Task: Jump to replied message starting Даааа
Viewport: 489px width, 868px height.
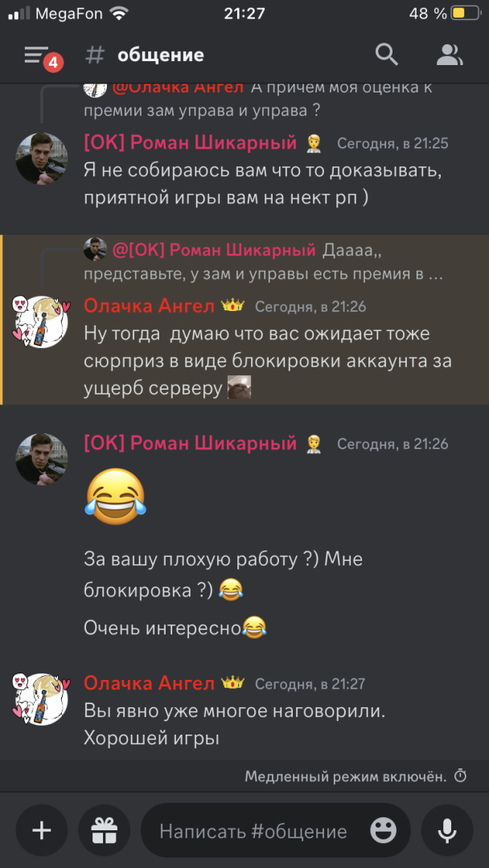Action: tap(263, 262)
